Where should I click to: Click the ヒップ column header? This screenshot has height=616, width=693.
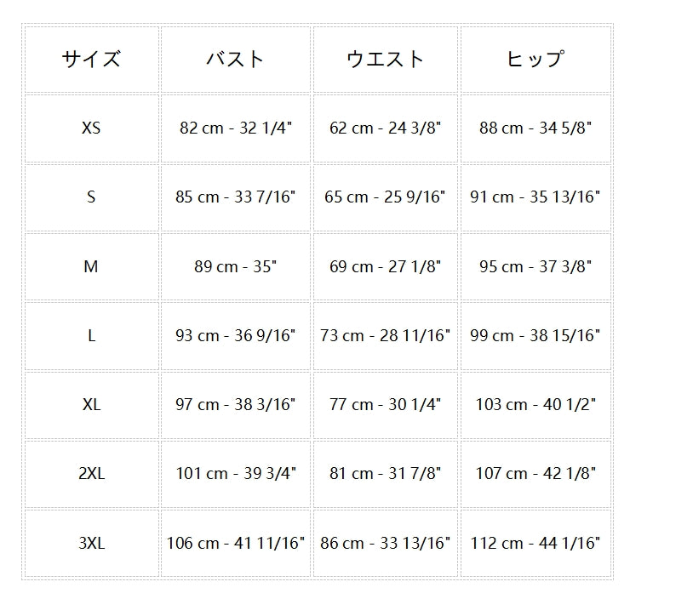click(535, 59)
